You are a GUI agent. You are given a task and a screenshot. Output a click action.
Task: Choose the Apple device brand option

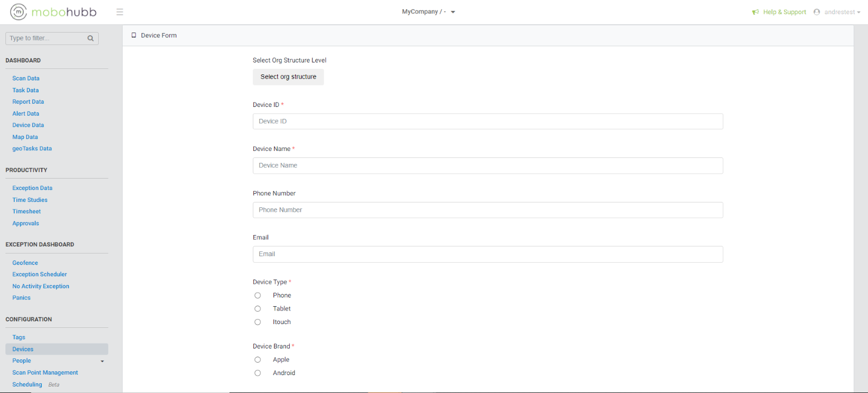pyautogui.click(x=258, y=360)
